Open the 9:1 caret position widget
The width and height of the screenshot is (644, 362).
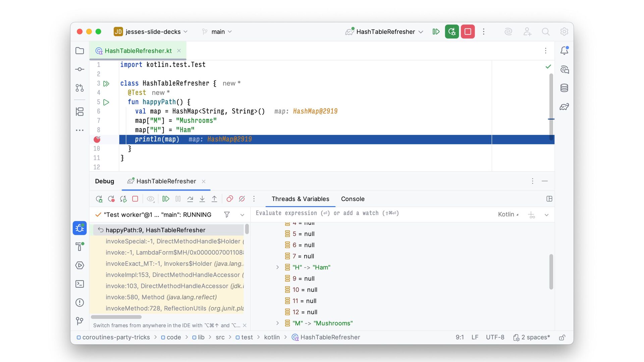(x=460, y=337)
